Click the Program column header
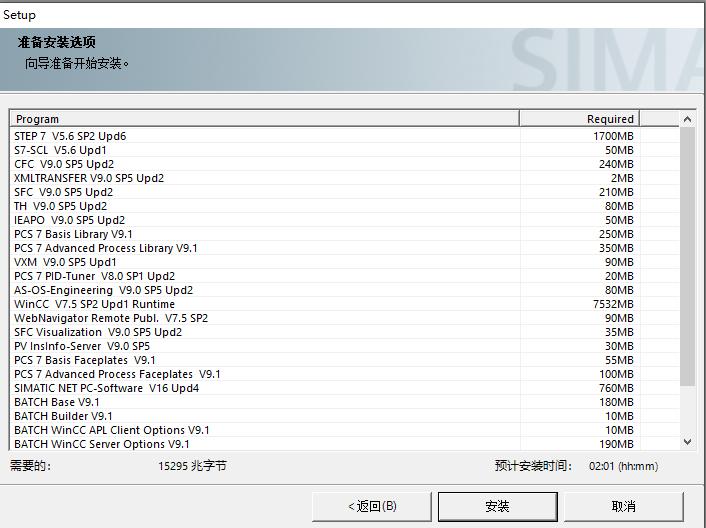The height and width of the screenshot is (528, 706). (x=264, y=119)
